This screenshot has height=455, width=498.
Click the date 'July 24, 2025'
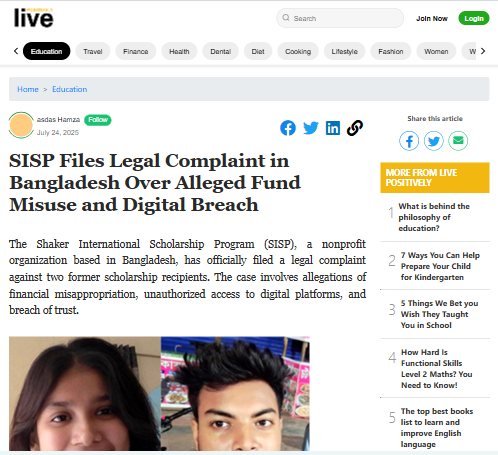pos(58,133)
